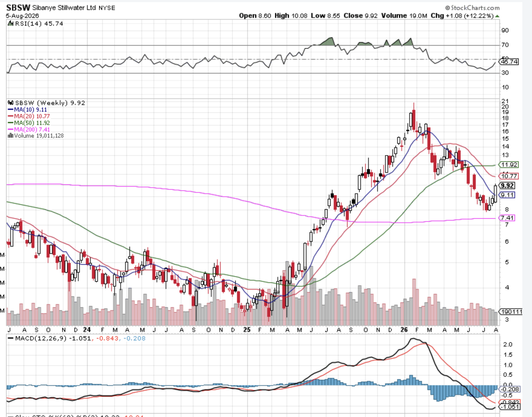This screenshot has height=417, width=532.
Task: Click the MA(50) 11.92 legend entry
Action: click(32, 123)
